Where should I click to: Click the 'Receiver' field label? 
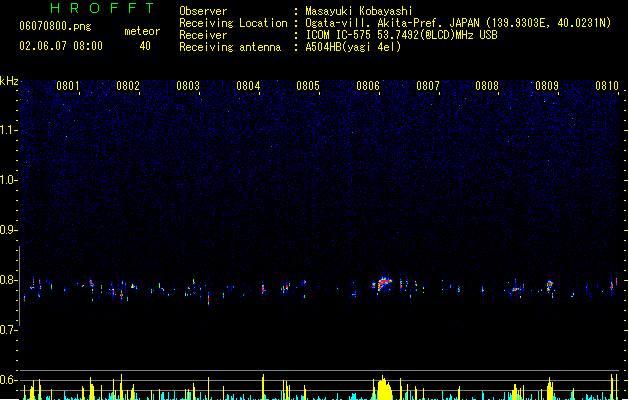point(203,35)
